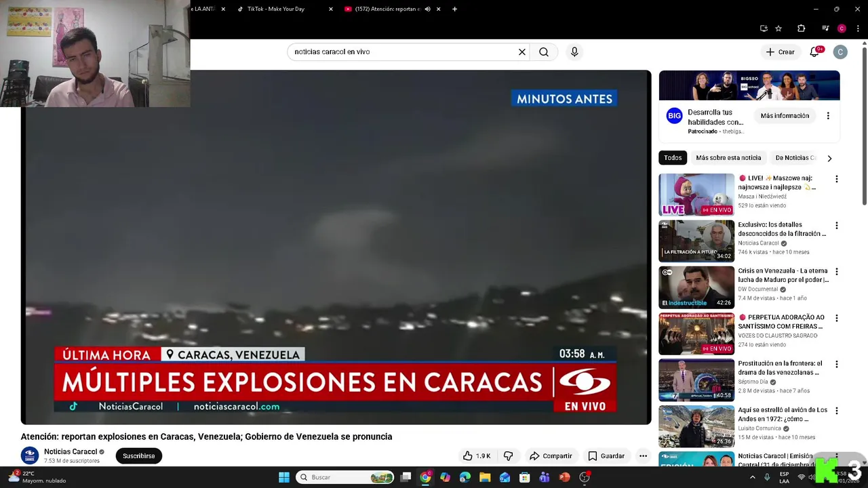
Task: Open menu for Crisis en Venezuela video
Action: pos(836,272)
